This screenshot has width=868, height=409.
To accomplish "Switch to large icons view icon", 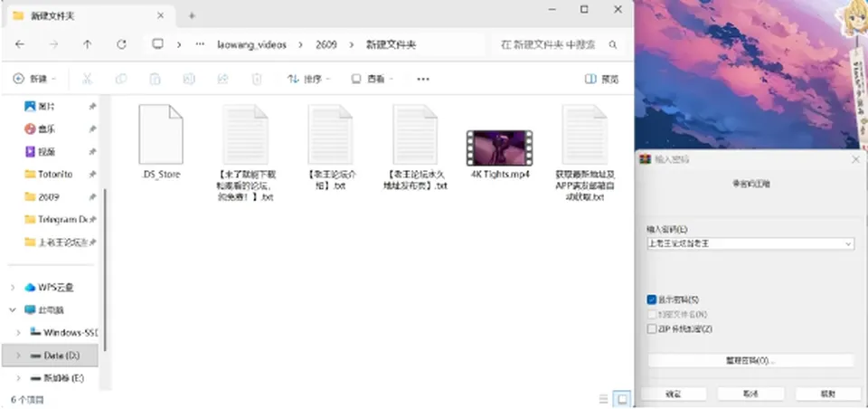I will [623, 399].
